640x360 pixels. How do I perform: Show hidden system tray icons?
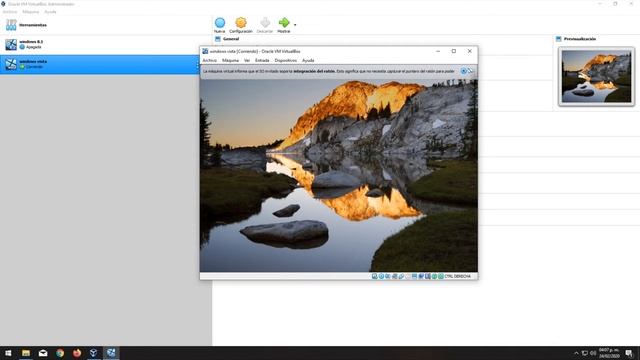coord(576,353)
